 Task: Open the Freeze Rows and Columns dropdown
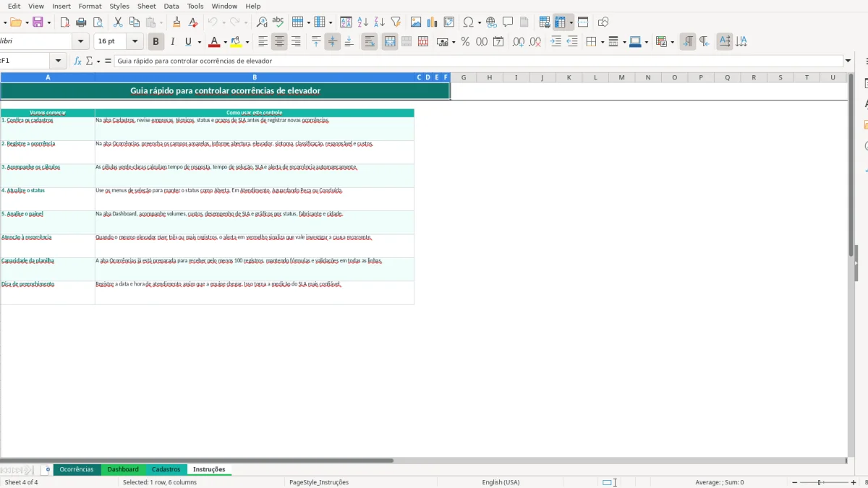pos(571,22)
